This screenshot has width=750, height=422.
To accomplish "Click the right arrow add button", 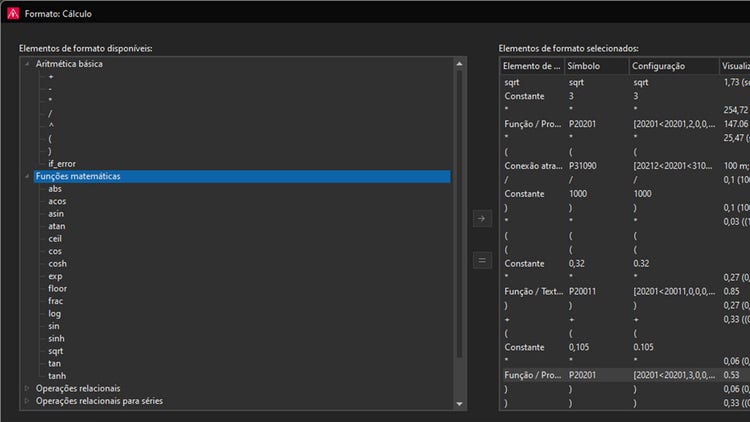I will (482, 219).
